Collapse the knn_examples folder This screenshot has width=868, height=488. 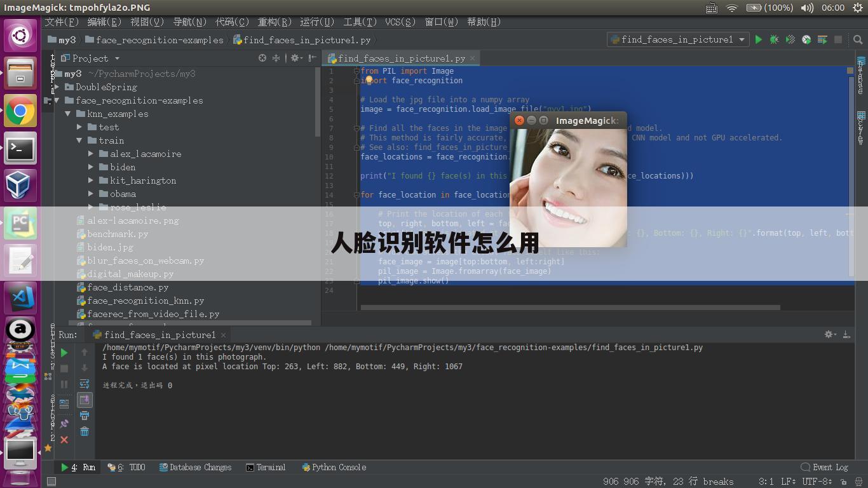(68, 114)
